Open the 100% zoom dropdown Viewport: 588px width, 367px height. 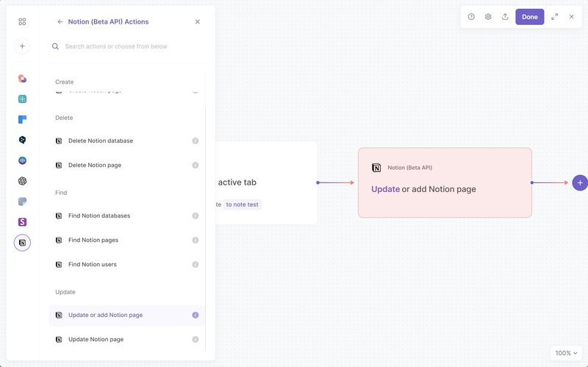pyautogui.click(x=566, y=353)
